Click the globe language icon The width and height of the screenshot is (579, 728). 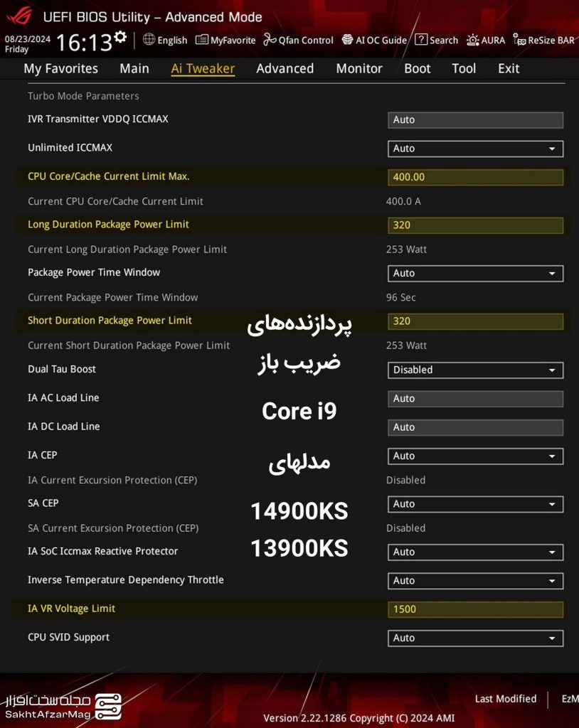pos(149,40)
